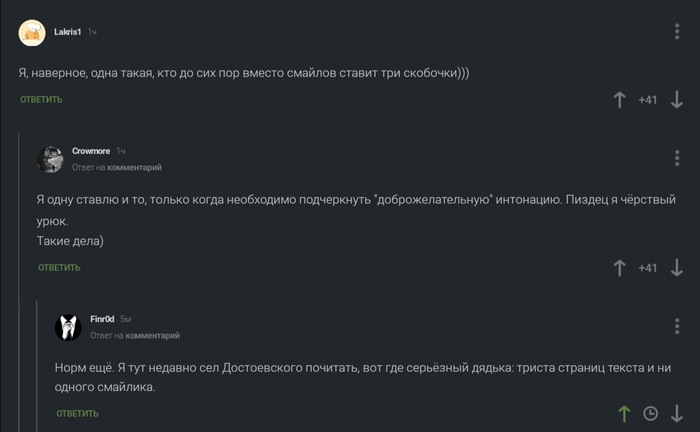Upvote the comment by Lakris1
This screenshot has height=432, width=700.
click(x=619, y=100)
